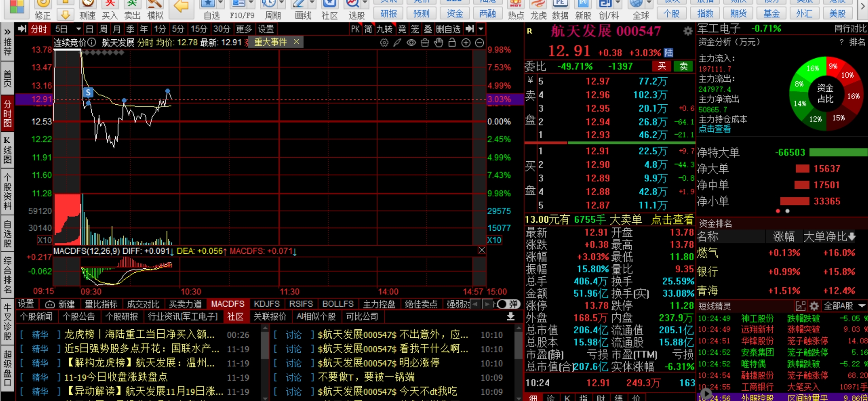Click the 测速 speed test icon
The image size is (868, 401).
[87, 5]
